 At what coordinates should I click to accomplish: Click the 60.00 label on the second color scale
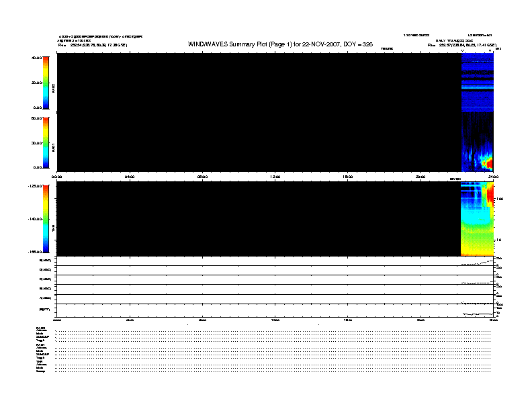click(x=36, y=118)
